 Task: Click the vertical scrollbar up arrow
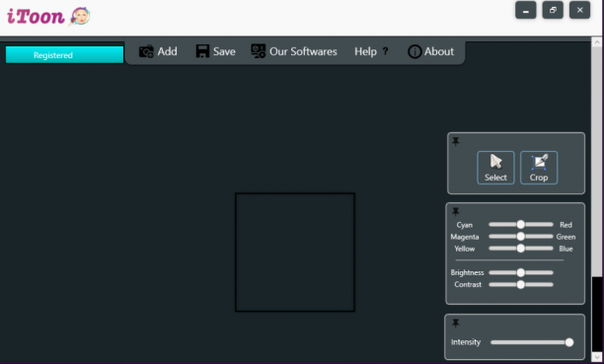(597, 41)
